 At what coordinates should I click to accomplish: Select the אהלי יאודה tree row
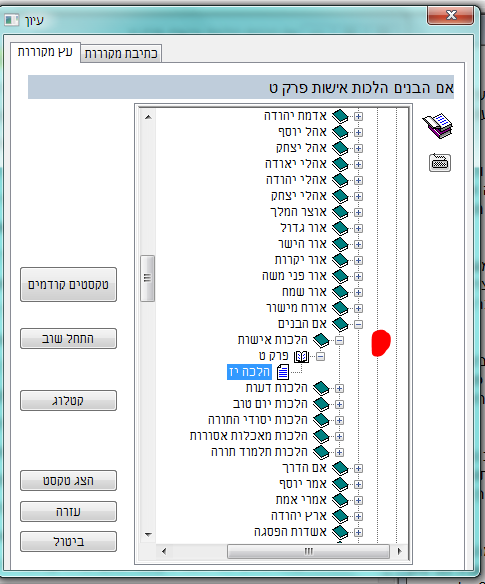click(296, 164)
